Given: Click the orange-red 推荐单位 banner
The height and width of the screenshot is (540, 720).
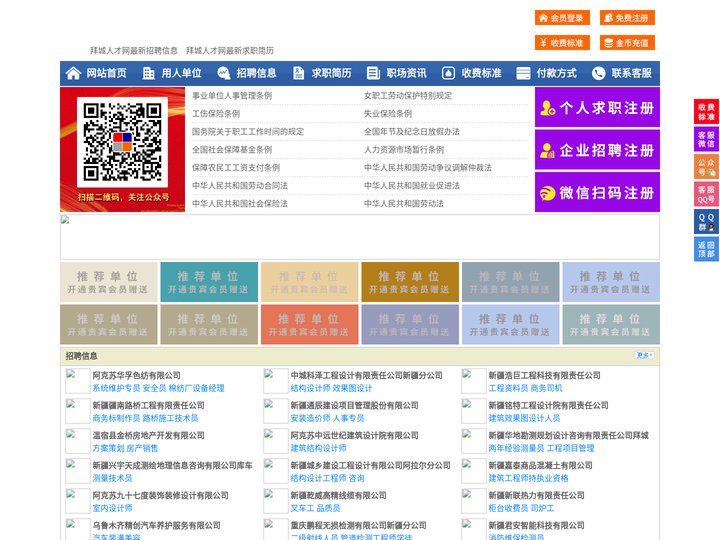Looking at the screenshot, I should (309, 324).
